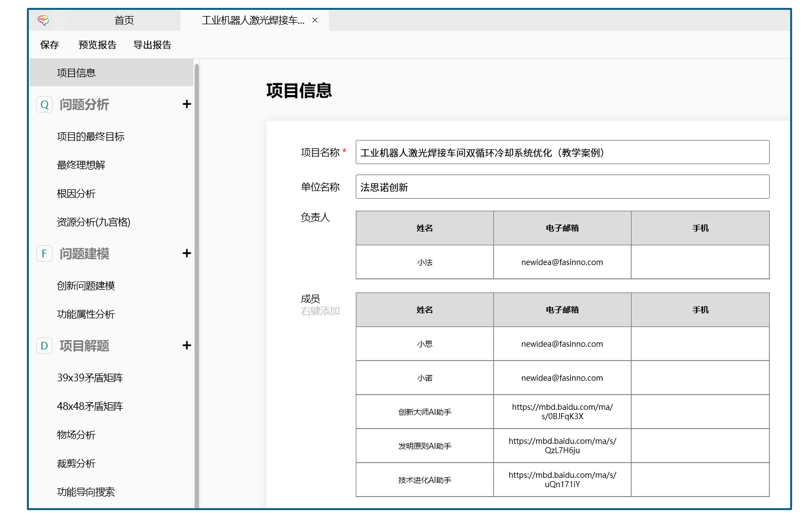Open 预览报告 report preview

pyautogui.click(x=97, y=45)
